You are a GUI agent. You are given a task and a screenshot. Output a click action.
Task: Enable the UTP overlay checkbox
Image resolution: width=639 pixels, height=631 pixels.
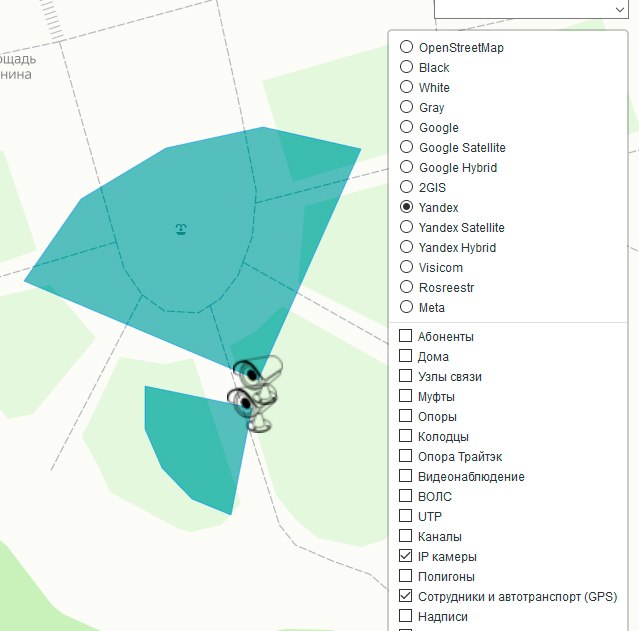click(405, 515)
